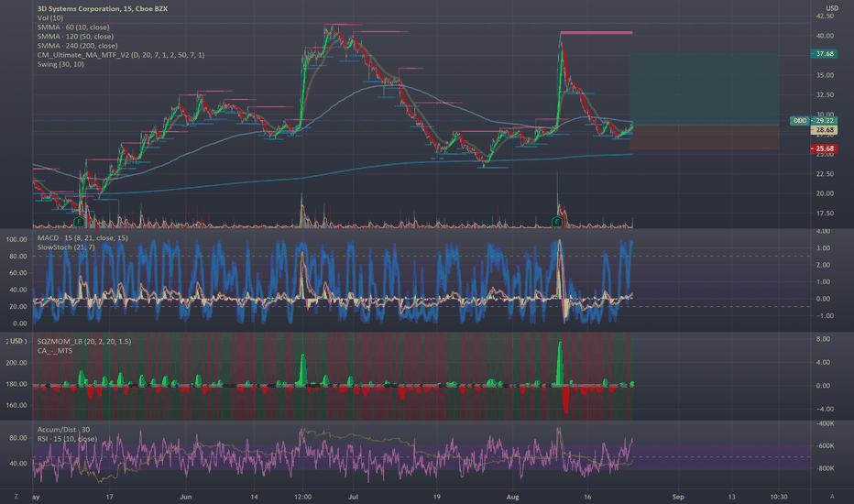
Task: Click the 40.00 level on the main price axis
Action: pyautogui.click(x=825, y=36)
